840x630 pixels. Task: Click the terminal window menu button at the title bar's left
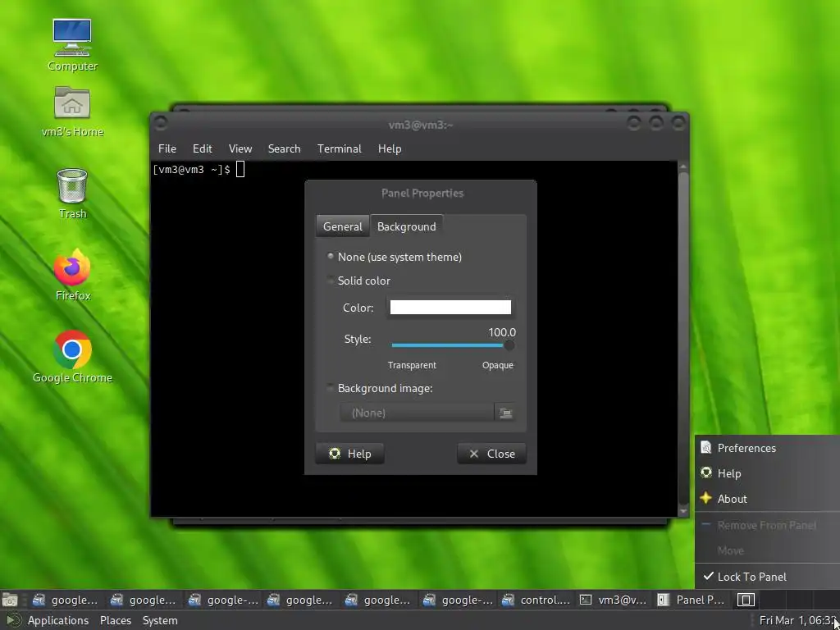(160, 124)
